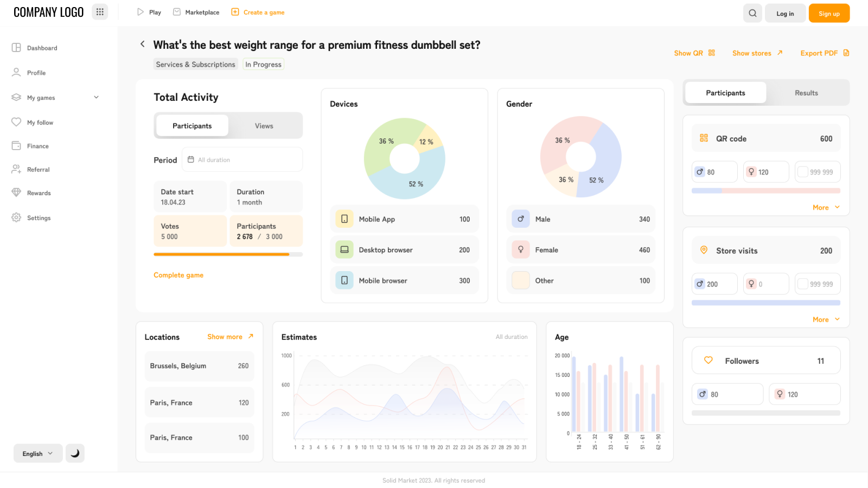Expand the My games submenu chevron

tap(96, 98)
